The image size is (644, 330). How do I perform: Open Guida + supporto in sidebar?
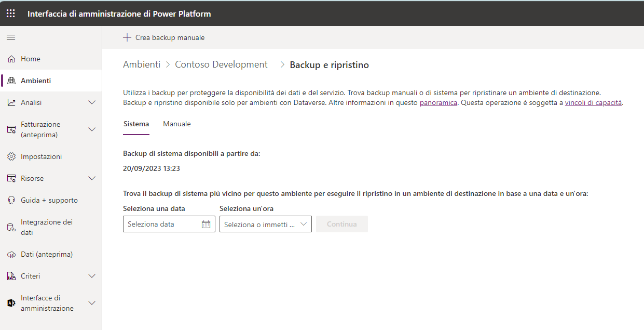51,201
